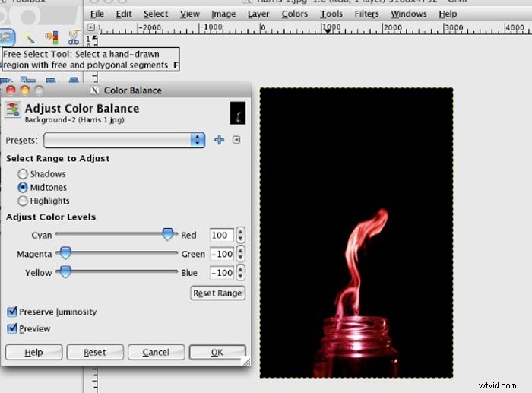Toggle the Preview checkbox off
Screen dimensions: 532x393
coord(12,328)
